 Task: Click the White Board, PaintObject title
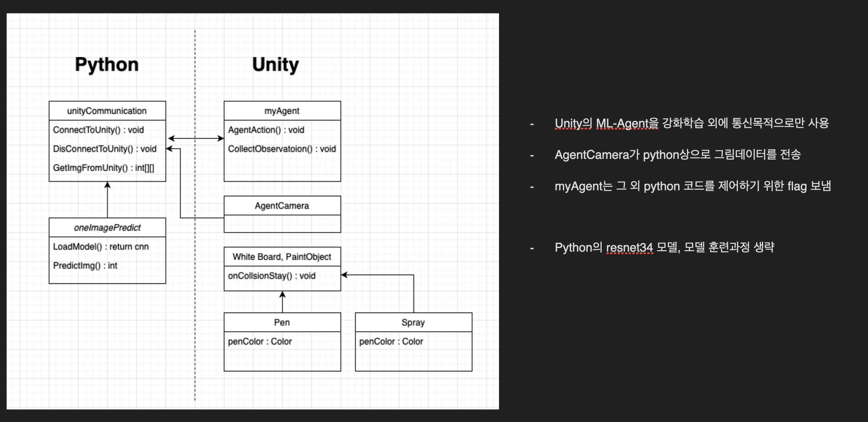point(282,257)
